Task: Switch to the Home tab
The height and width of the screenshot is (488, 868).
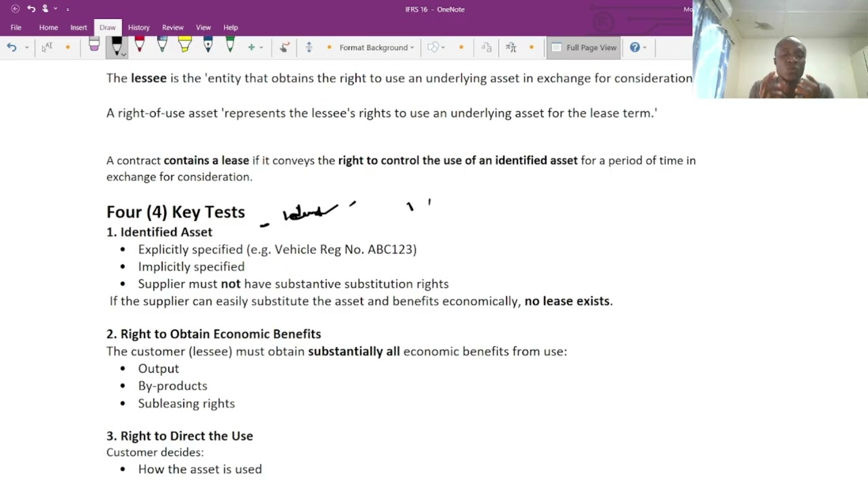Action: (x=48, y=27)
